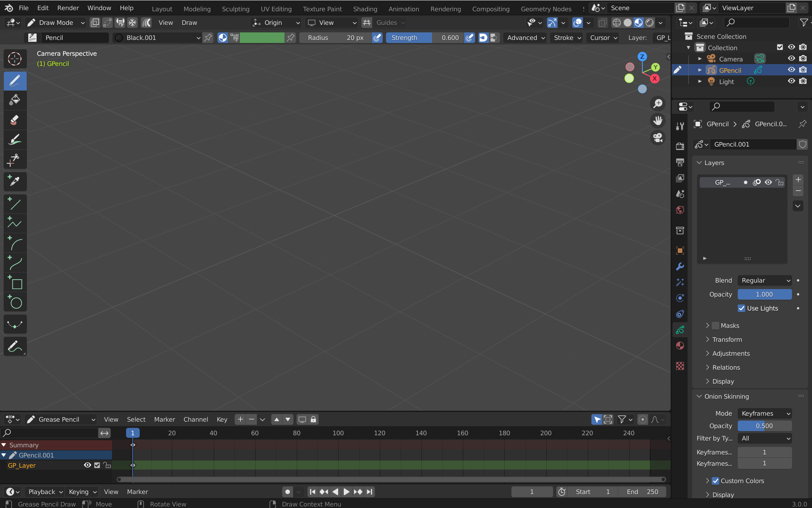Disable the Use Lights checkbox
The image size is (812, 508).
coord(742,308)
